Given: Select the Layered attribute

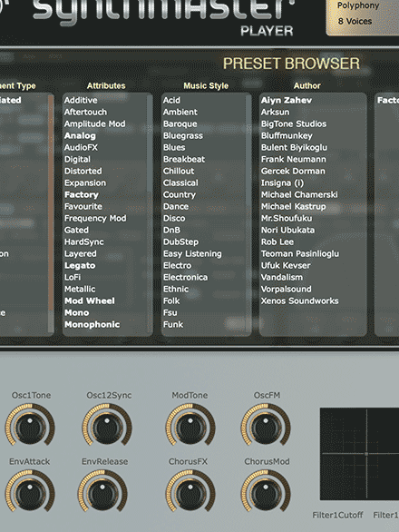Looking at the screenshot, I should 81,254.
